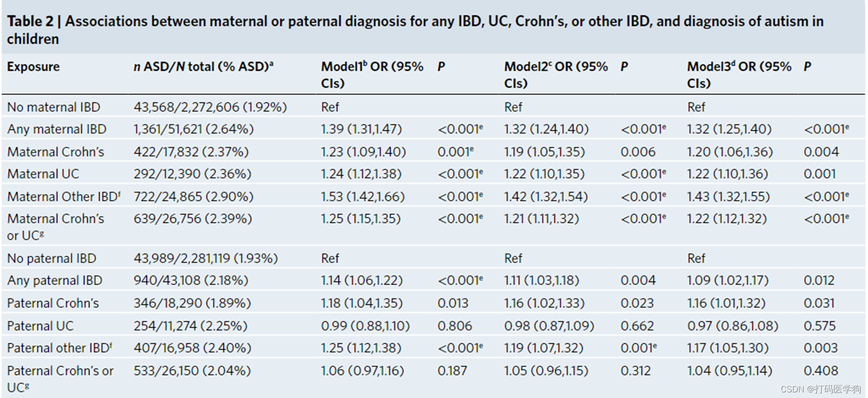Select the Any maternal IBD row label

click(57, 129)
